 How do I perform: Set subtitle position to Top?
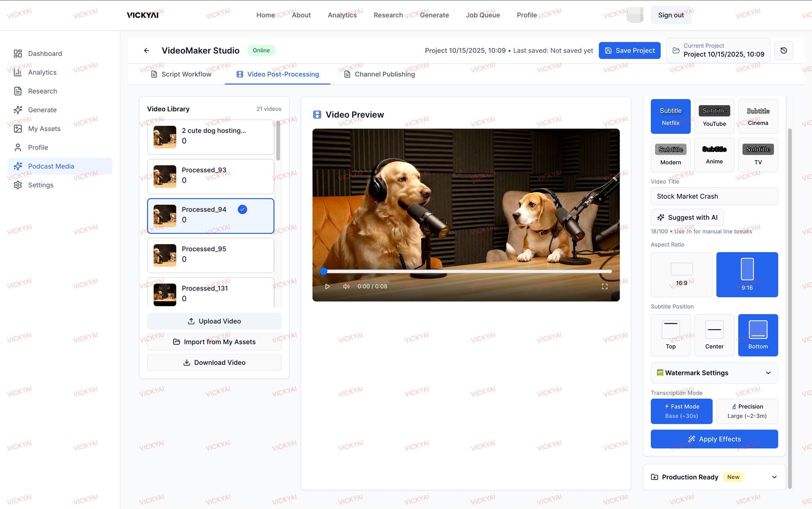point(671,335)
